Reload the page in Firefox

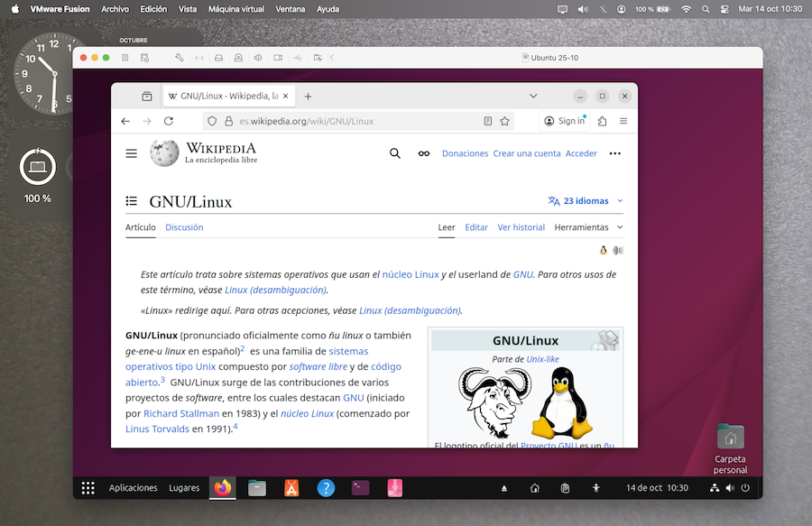169,121
